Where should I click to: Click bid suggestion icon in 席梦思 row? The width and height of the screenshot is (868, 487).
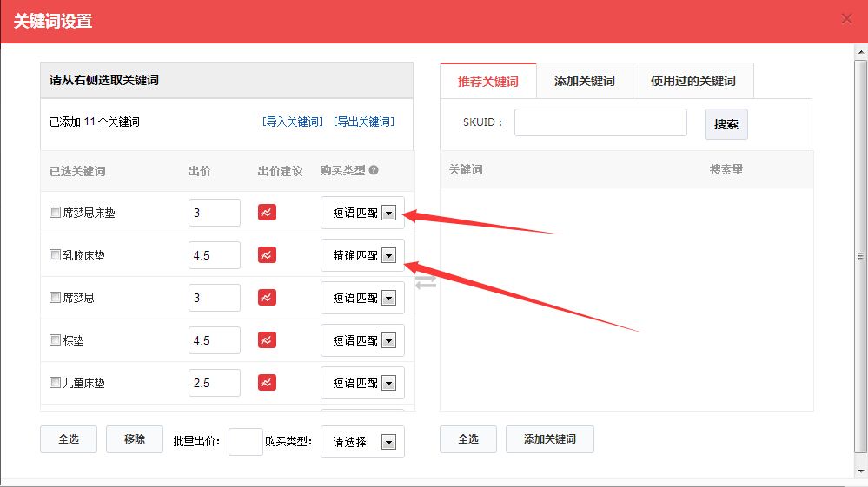(267, 298)
